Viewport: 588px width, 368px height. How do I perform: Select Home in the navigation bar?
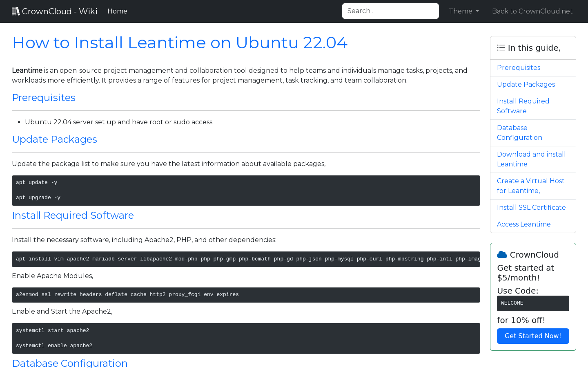tap(117, 11)
